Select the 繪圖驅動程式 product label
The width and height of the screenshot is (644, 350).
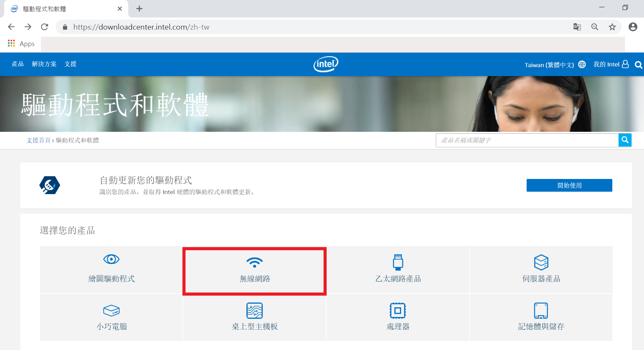[112, 279]
